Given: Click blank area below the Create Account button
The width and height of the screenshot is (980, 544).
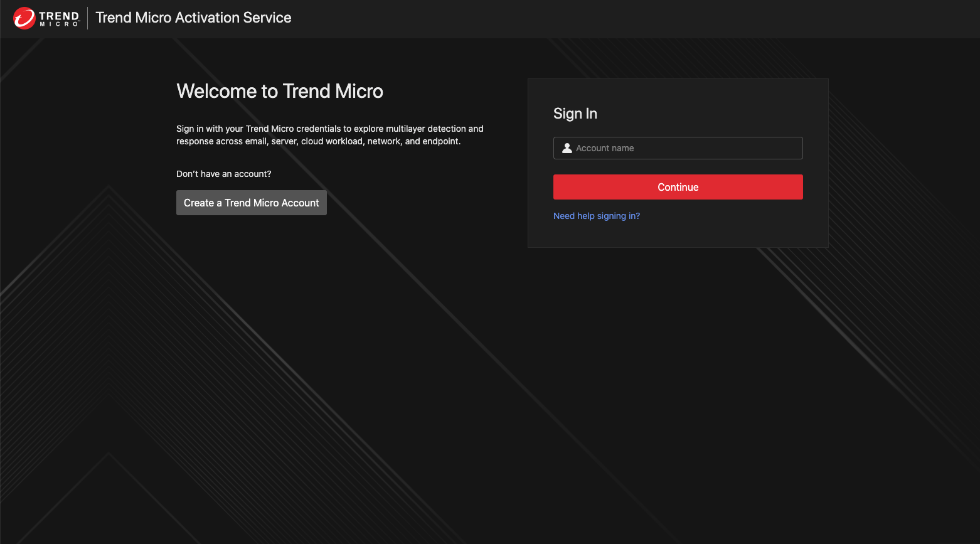Looking at the screenshot, I should pos(251,282).
